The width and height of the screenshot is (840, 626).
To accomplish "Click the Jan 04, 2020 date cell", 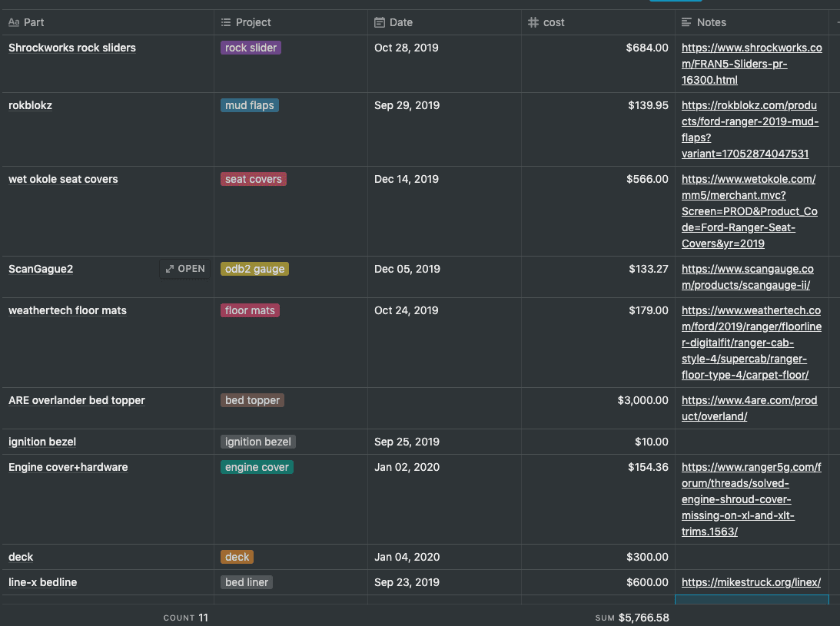I will point(445,557).
